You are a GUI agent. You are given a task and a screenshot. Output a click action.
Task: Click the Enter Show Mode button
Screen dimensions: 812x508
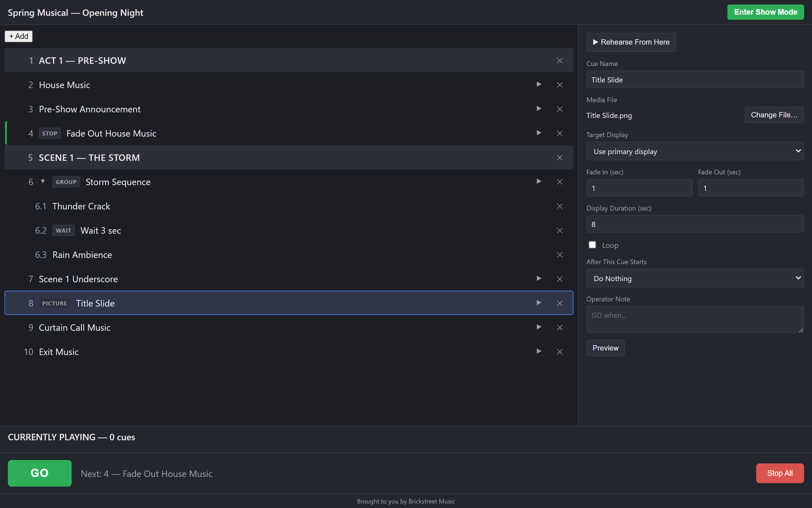click(765, 12)
